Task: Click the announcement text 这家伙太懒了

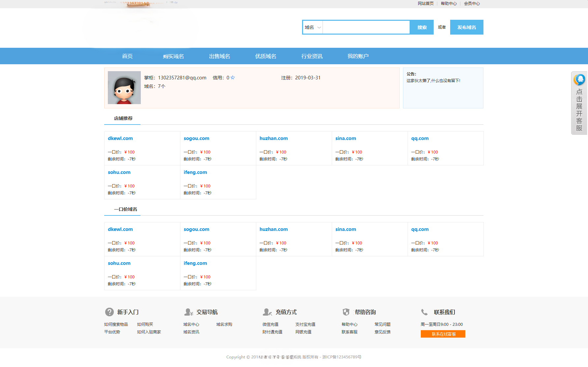Action: pos(433,81)
